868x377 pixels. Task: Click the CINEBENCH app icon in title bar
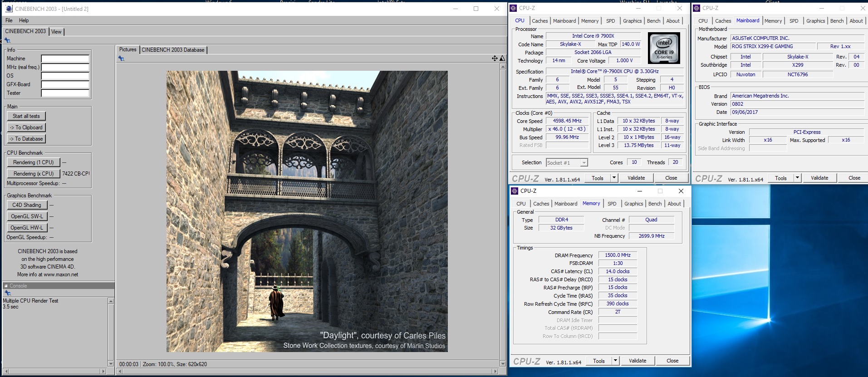[9, 9]
